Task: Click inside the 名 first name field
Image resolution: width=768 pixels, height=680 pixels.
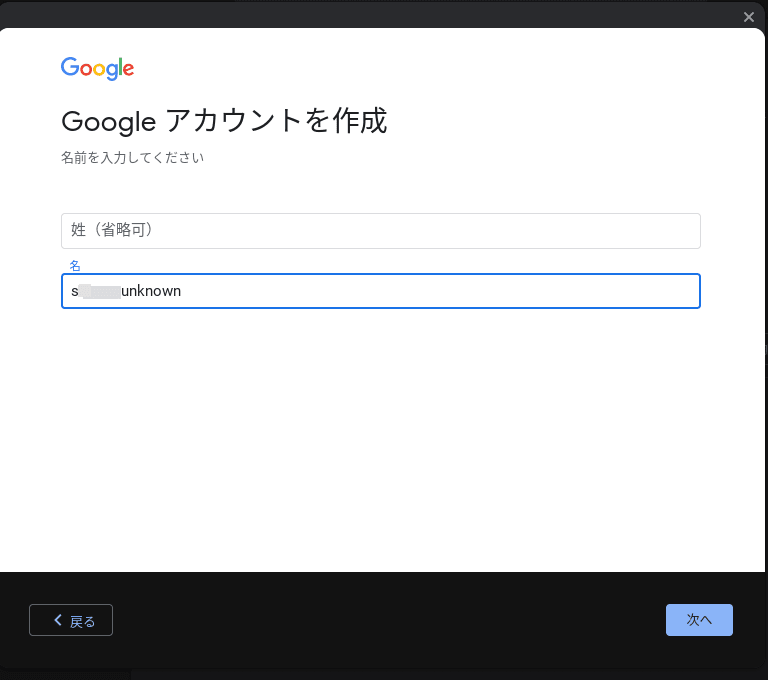Action: click(381, 291)
